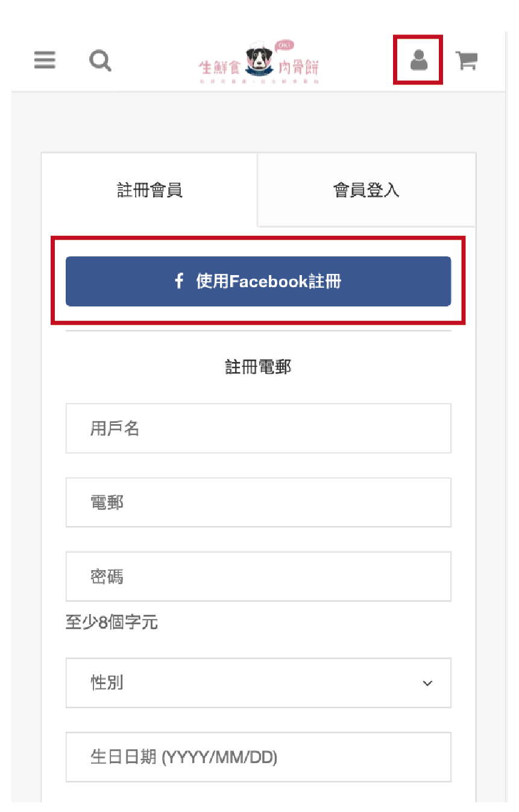
Task: Switch to the 註冊會員 tab
Action: point(149,191)
